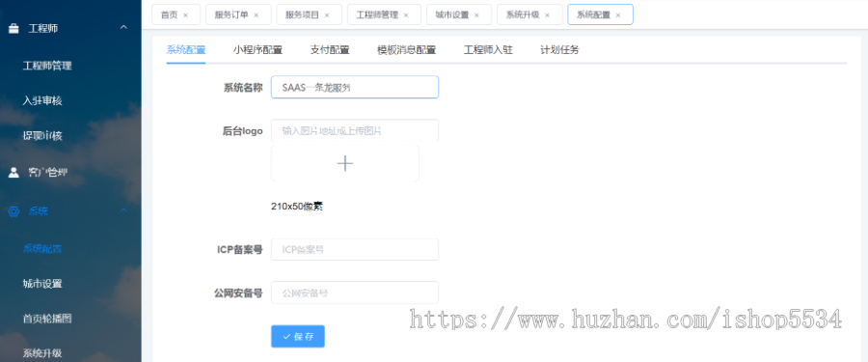Click the 保存 save button
The width and height of the screenshot is (868, 362).
[x=298, y=337]
